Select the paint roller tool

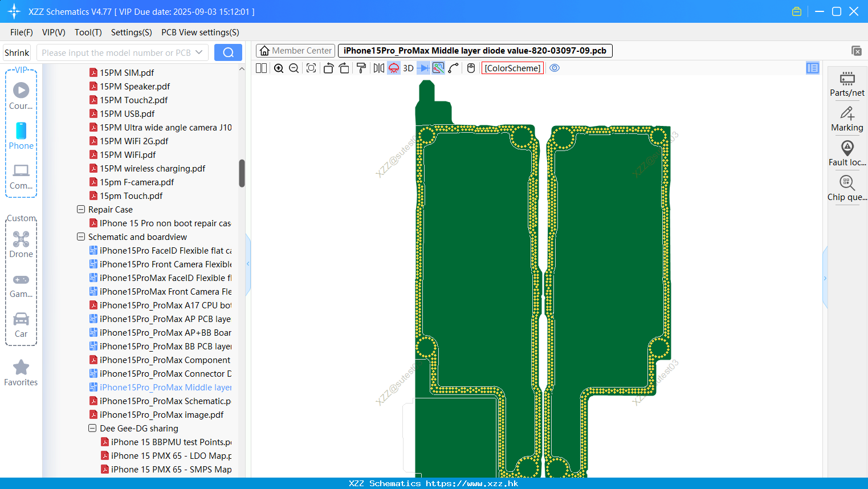point(361,68)
